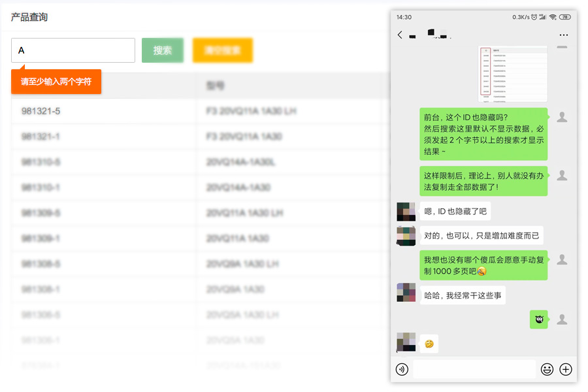The image size is (588, 392).
Task: Tap the laughing emoji sticker from the contact
Action: point(430,342)
